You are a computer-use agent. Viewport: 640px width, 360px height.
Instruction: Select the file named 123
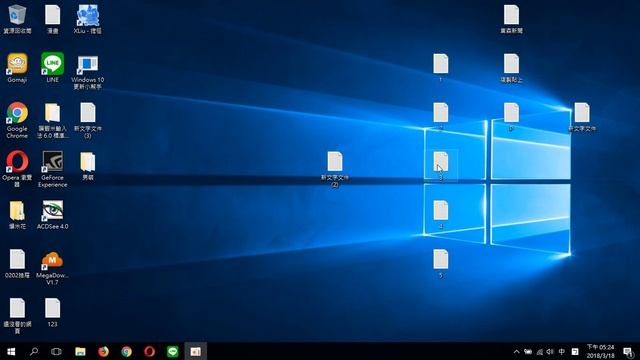pos(52,313)
